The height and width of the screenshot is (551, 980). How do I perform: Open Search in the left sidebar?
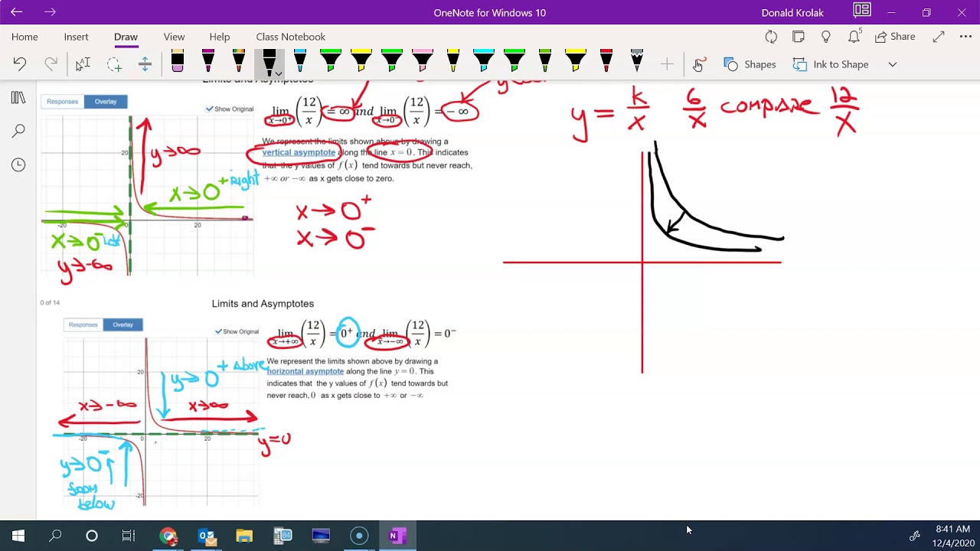pos(18,132)
